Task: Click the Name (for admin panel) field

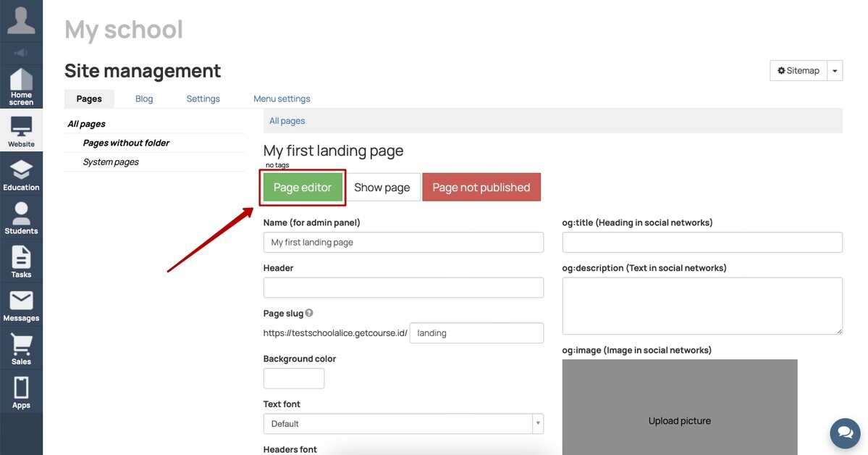Action: pos(403,242)
